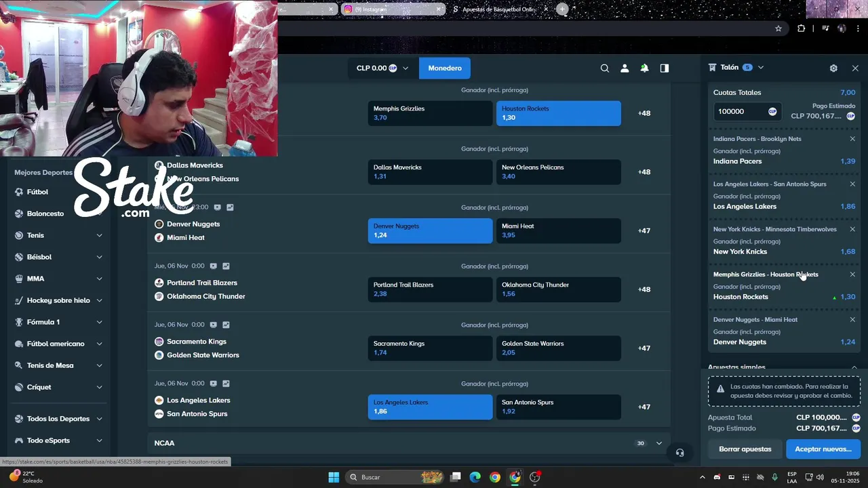The image size is (868, 488).
Task: Select San Antonio Spurs odds 1,92
Action: (x=559, y=407)
